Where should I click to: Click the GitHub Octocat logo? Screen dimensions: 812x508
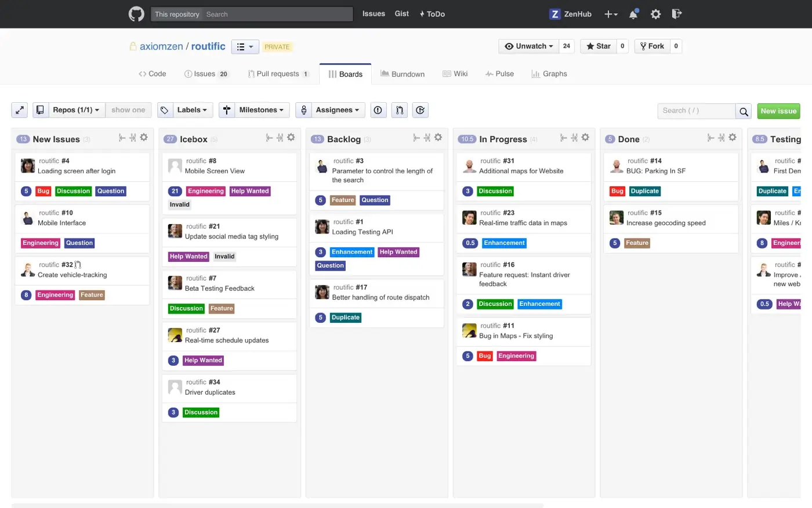[x=136, y=14]
